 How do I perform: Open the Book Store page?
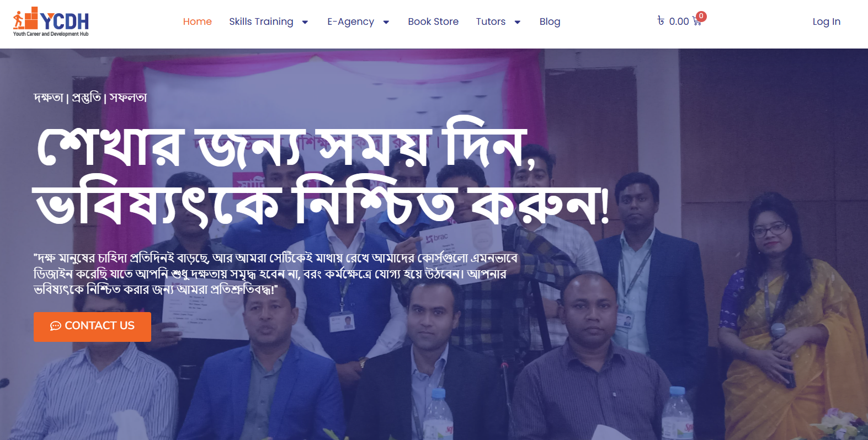[433, 22]
